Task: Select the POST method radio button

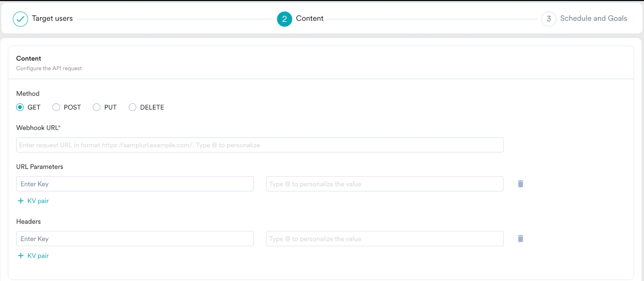Action: pos(56,107)
